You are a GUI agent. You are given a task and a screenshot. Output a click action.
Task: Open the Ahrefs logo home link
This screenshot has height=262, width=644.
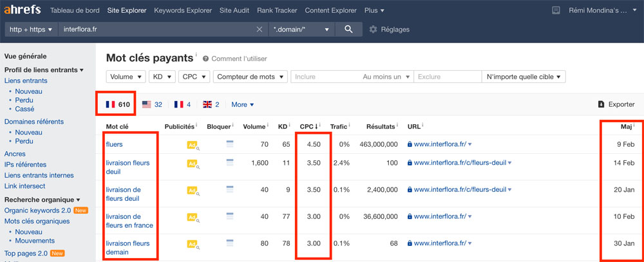point(22,10)
